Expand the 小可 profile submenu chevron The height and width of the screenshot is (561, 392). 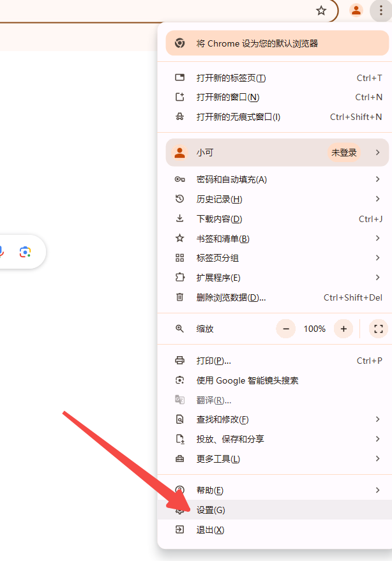click(378, 153)
